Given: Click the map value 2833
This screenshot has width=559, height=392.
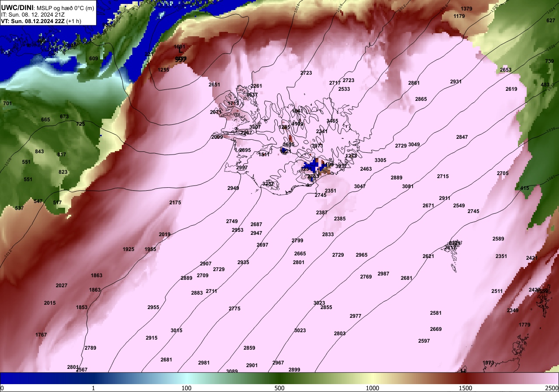Looking at the screenshot, I should click(x=328, y=234).
